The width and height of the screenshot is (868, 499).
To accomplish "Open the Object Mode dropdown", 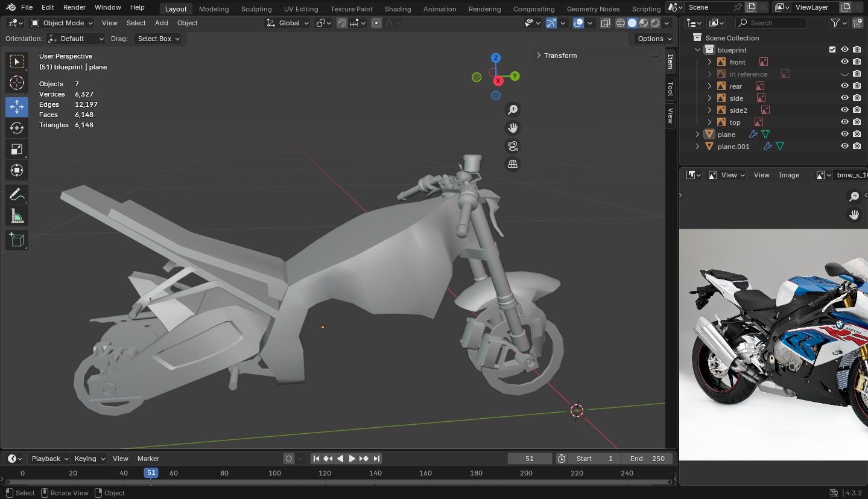I will click(62, 23).
